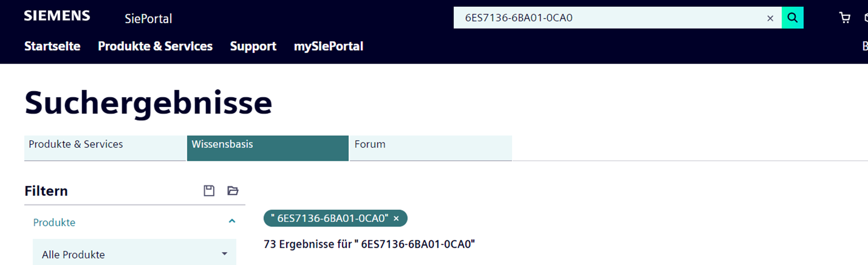Click the SiePortal title link
Screen dimensions: 868x265
pos(148,18)
